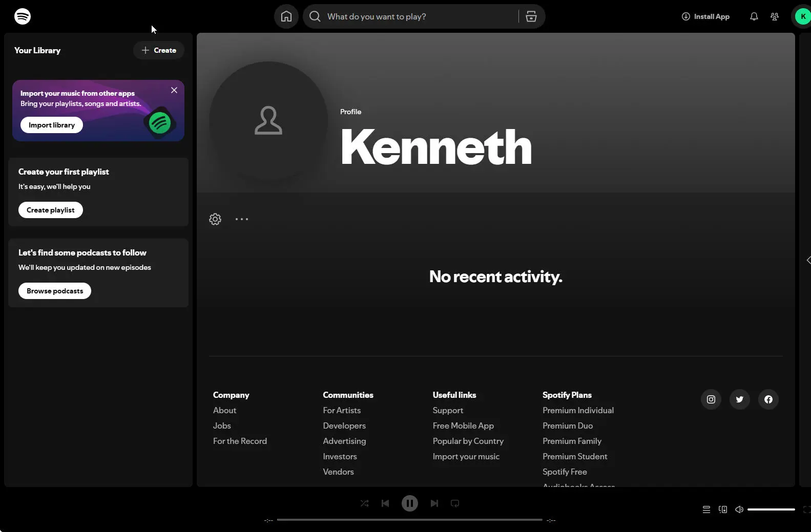Open Import your music link

[x=466, y=457]
